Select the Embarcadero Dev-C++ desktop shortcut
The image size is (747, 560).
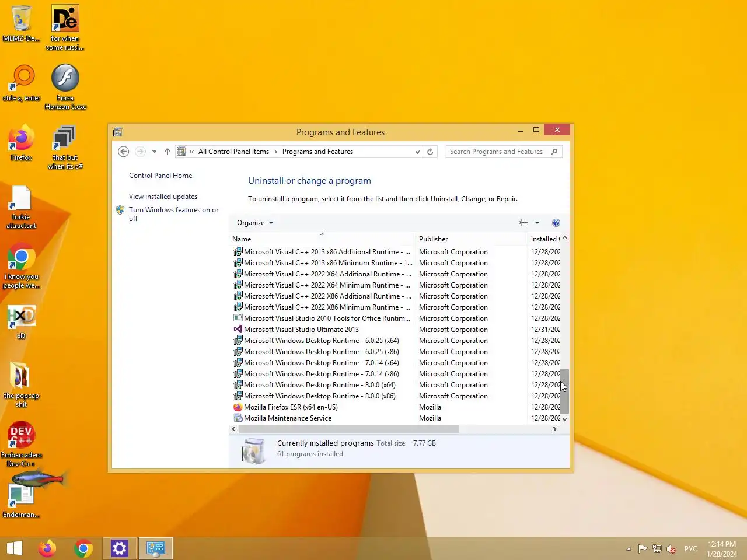tap(21, 444)
